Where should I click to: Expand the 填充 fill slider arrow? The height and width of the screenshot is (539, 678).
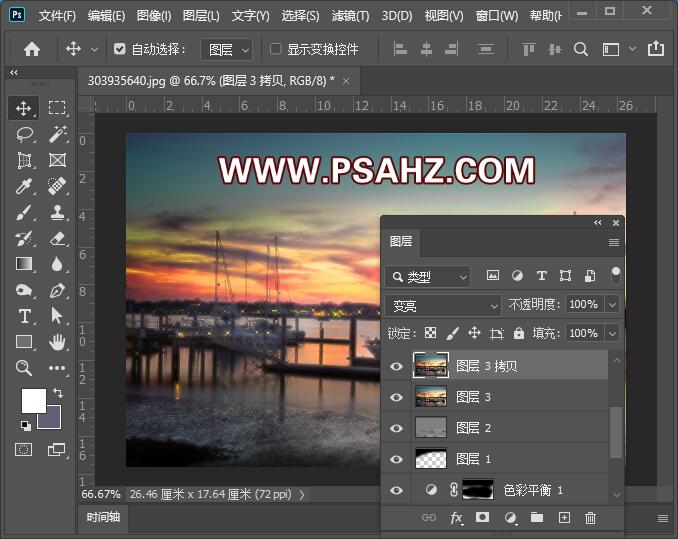612,334
